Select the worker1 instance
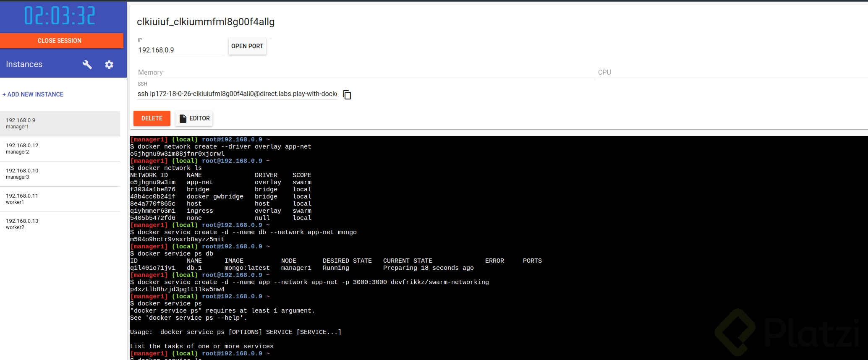The image size is (868, 360). point(60,199)
